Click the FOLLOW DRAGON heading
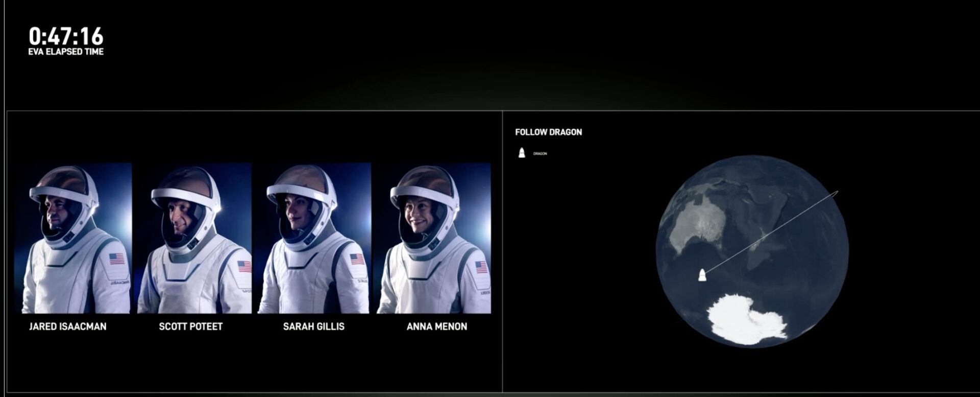 pos(549,132)
